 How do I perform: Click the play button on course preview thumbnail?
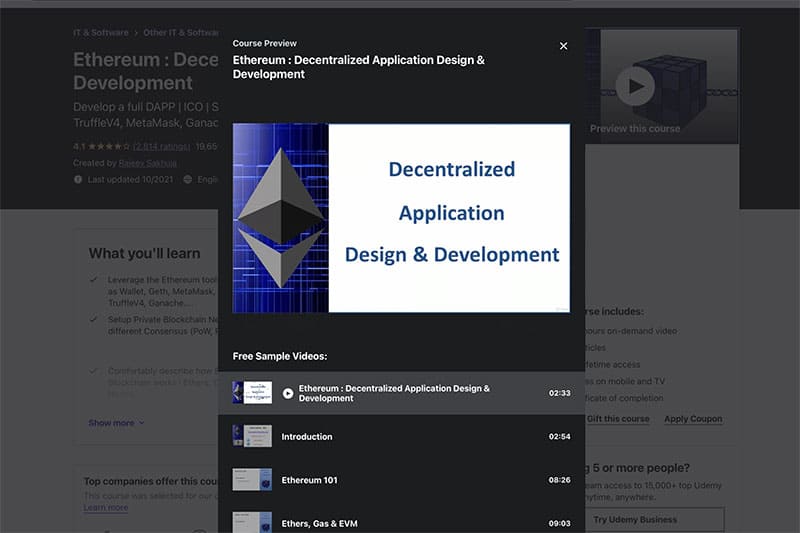point(635,86)
